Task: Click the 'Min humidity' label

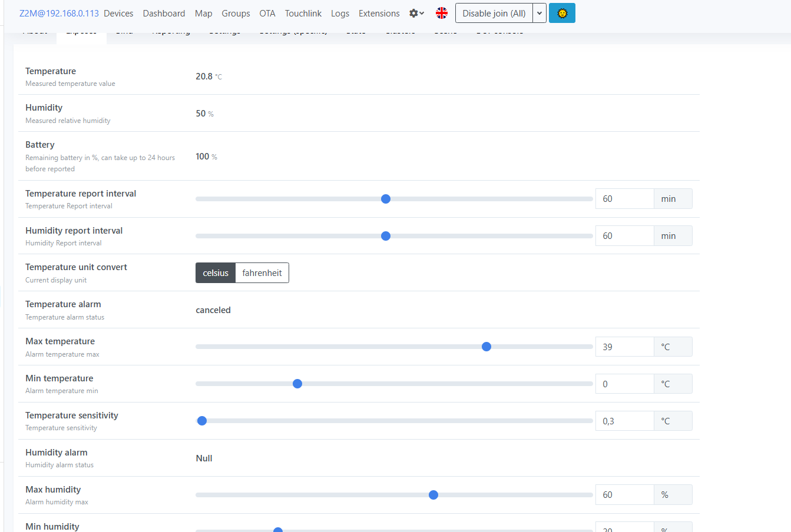Action: (x=52, y=527)
